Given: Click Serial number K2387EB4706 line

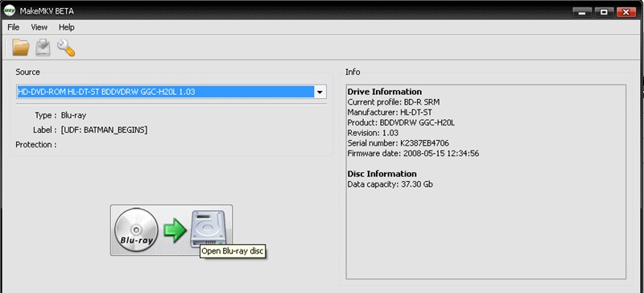Looking at the screenshot, I should click(x=398, y=143).
